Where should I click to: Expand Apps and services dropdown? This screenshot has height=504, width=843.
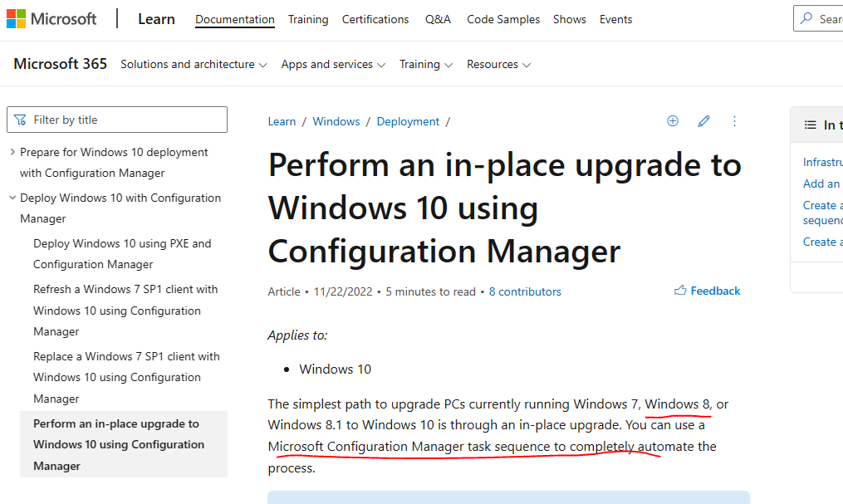[333, 65]
